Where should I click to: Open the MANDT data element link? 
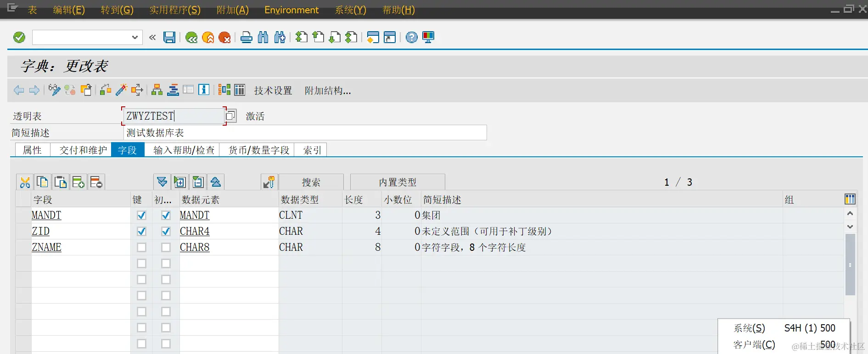(x=195, y=215)
